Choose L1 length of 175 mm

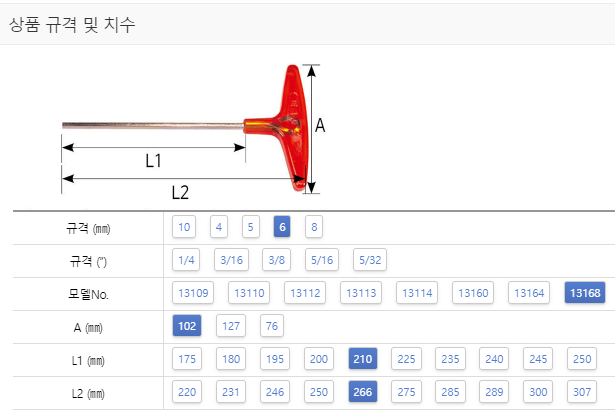click(187, 359)
